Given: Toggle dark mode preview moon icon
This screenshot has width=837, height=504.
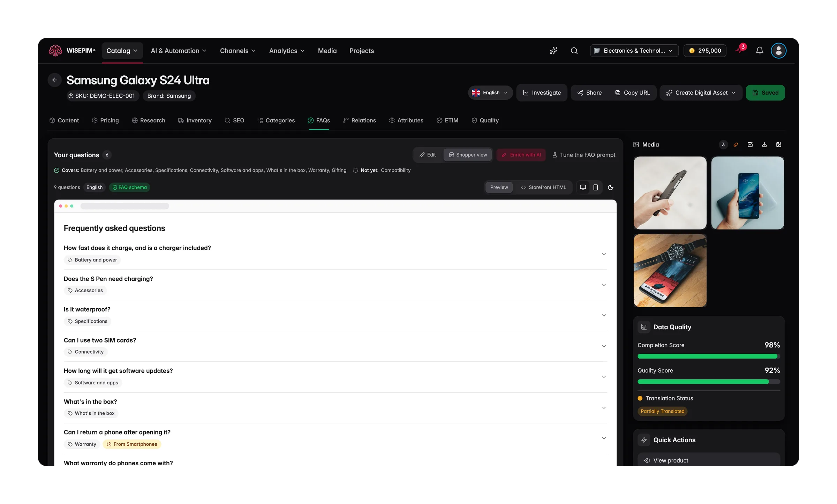Looking at the screenshot, I should pyautogui.click(x=611, y=188).
